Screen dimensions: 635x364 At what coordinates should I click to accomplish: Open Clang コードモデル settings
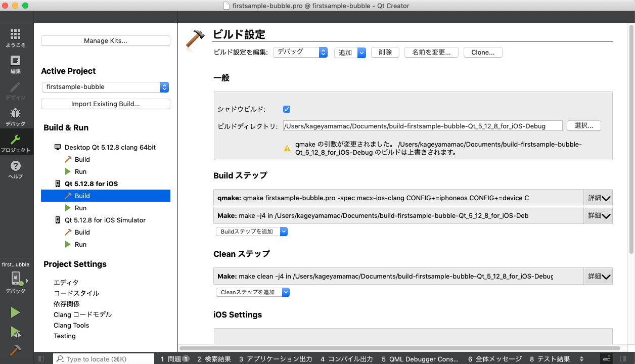click(83, 314)
